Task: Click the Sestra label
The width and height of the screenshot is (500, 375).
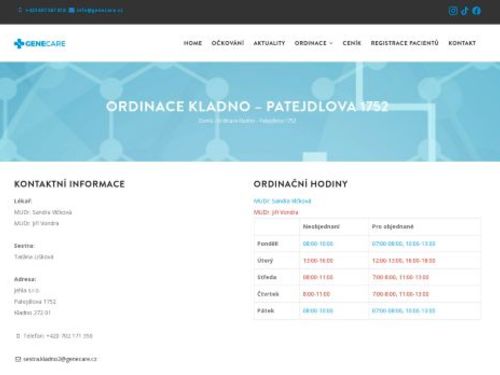Action: click(x=24, y=246)
